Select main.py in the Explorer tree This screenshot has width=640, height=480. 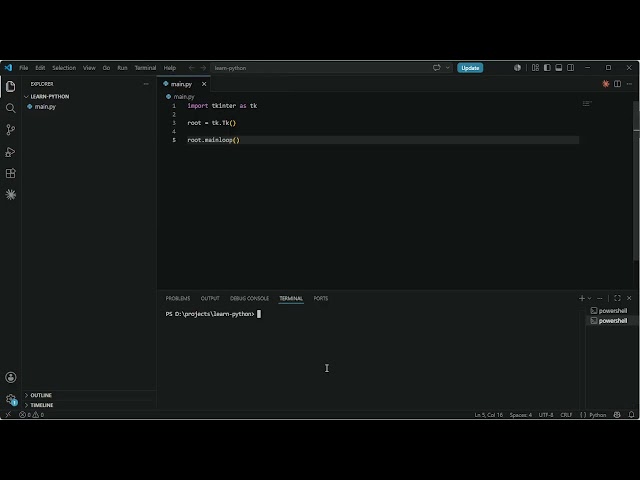[x=45, y=107]
